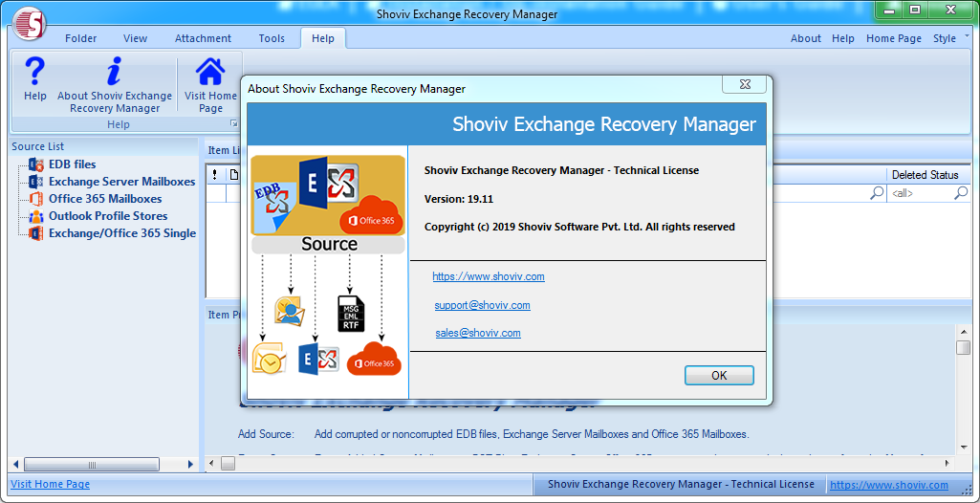Click the EDB files tree icon
The width and height of the screenshot is (980, 503).
[x=36, y=165]
